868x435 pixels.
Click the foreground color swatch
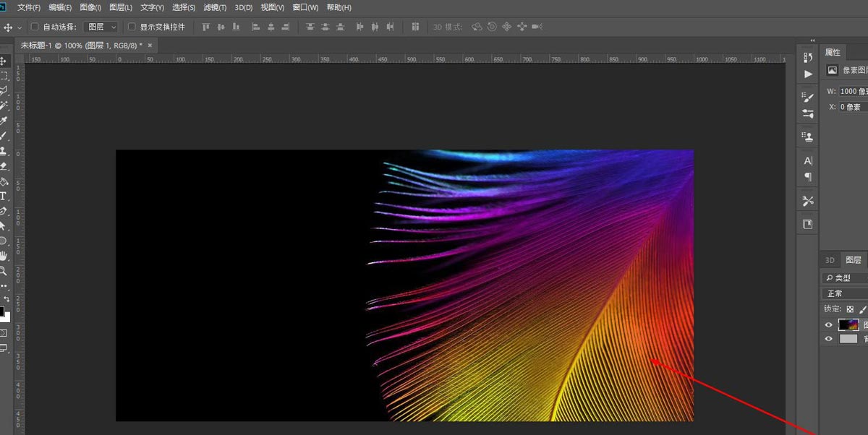[x=2, y=311]
